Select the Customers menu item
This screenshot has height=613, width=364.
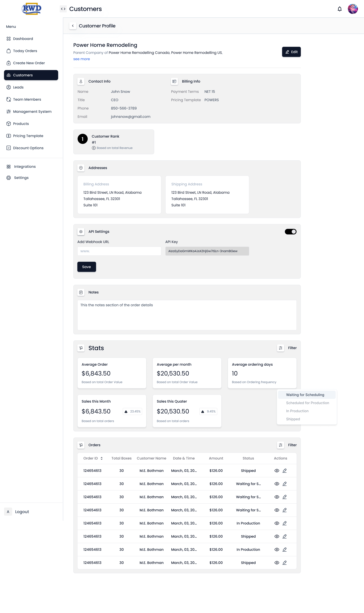pos(31,75)
